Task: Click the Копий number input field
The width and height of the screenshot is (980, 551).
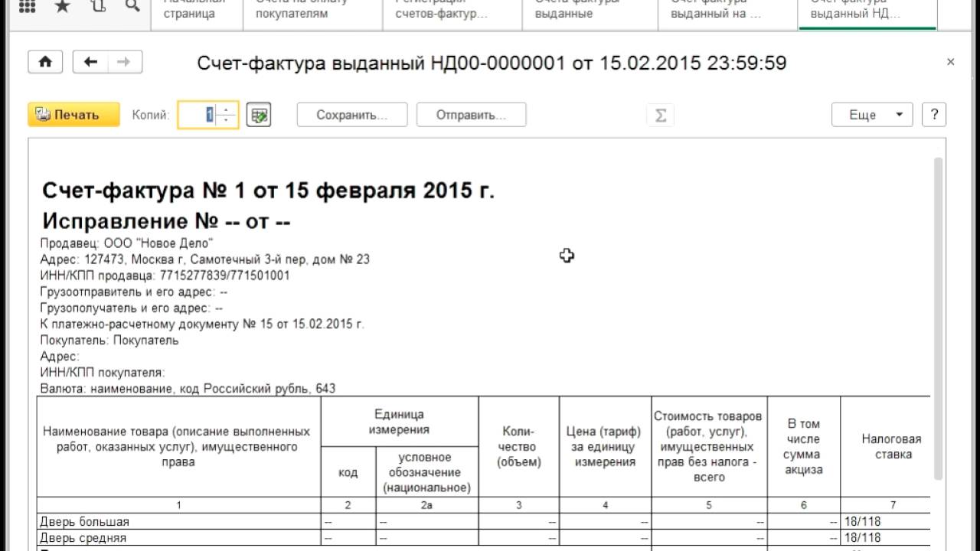Action: pos(198,115)
